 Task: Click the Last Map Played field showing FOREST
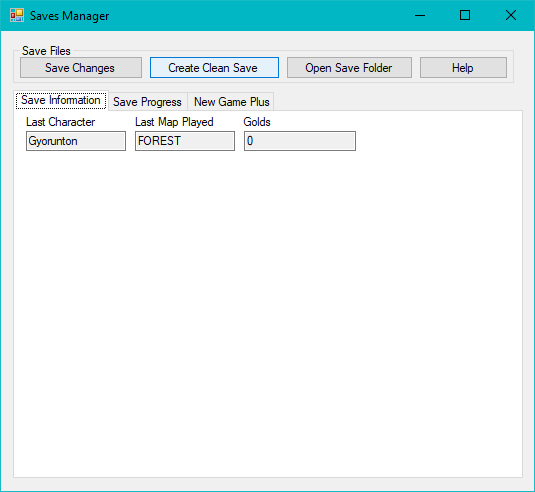(x=185, y=141)
